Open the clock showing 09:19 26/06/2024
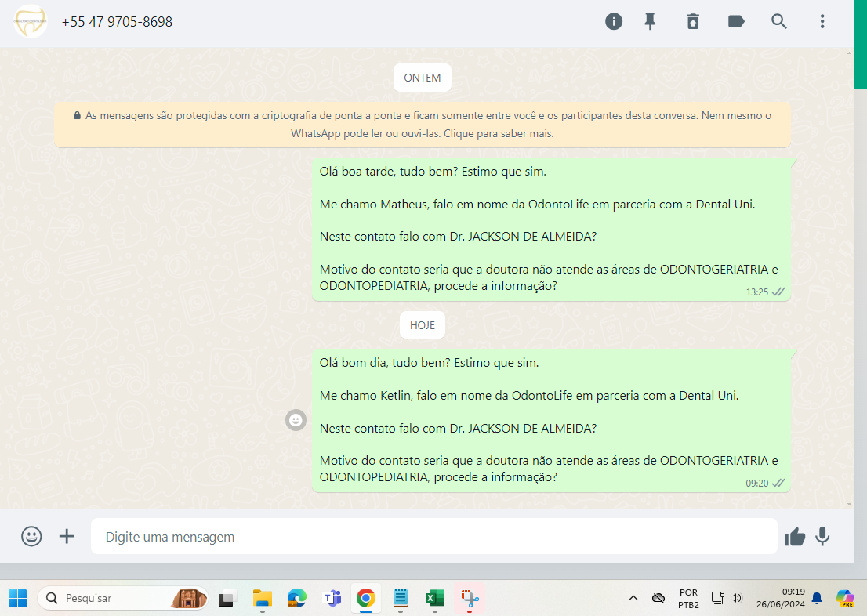This screenshot has height=616, width=867. (x=780, y=598)
